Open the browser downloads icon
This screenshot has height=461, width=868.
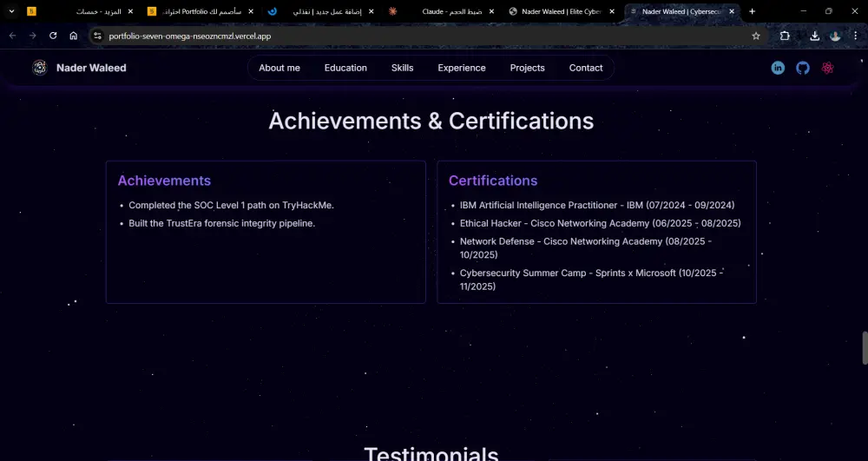[x=814, y=36]
